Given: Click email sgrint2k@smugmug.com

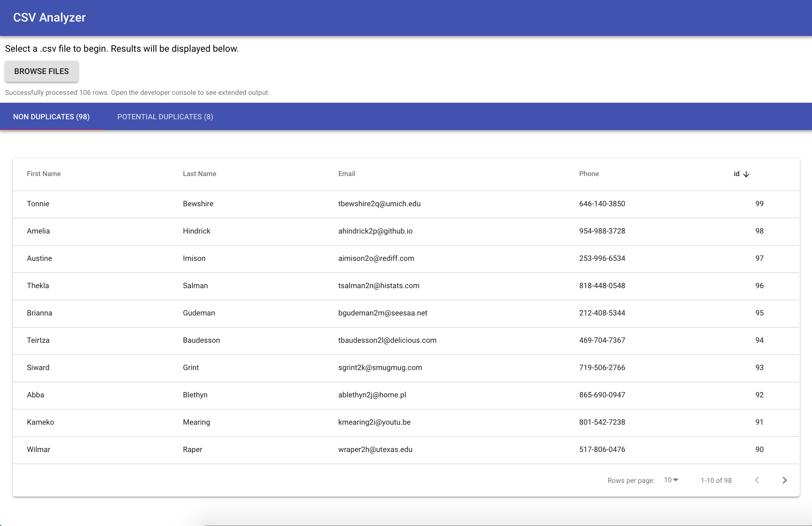Looking at the screenshot, I should click(x=380, y=368).
